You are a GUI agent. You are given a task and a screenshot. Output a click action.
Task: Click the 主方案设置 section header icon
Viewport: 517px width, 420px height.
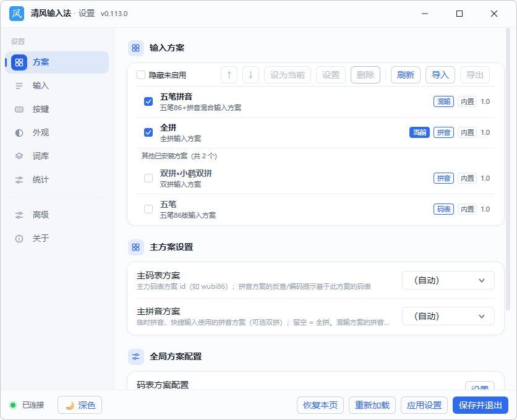pyautogui.click(x=136, y=247)
